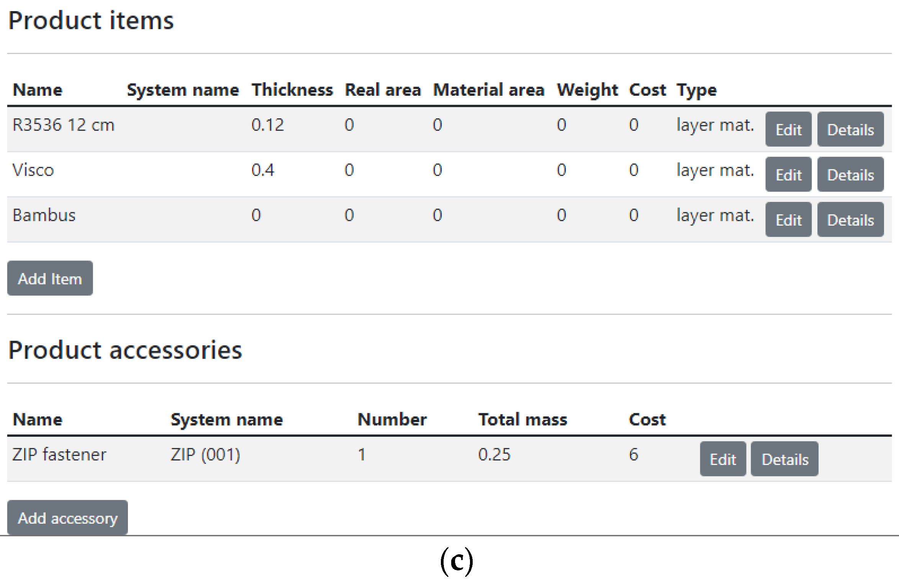
Task: Click the Total mass column header
Action: 522,419
